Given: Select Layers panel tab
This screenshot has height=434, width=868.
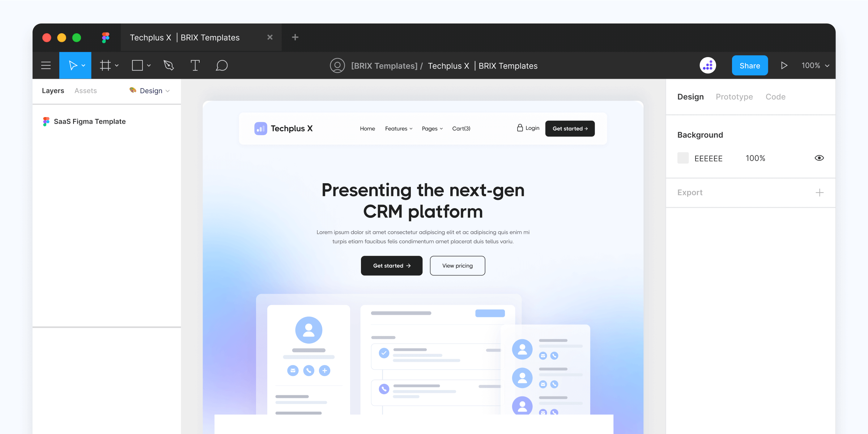Looking at the screenshot, I should click(53, 91).
